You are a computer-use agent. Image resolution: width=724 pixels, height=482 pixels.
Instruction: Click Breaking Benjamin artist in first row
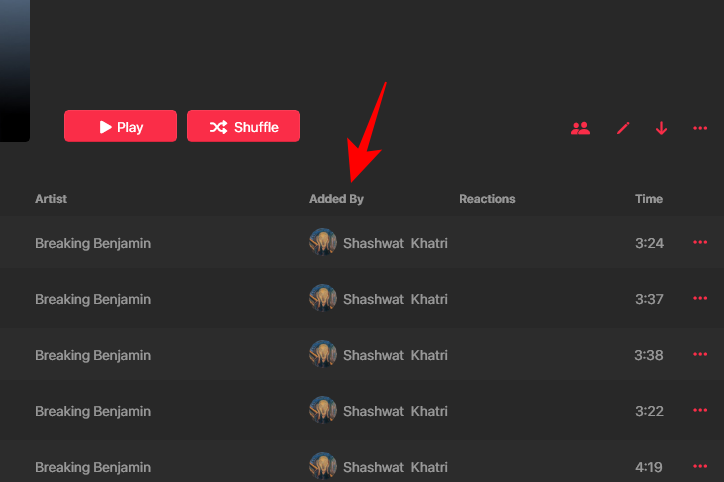coord(93,243)
